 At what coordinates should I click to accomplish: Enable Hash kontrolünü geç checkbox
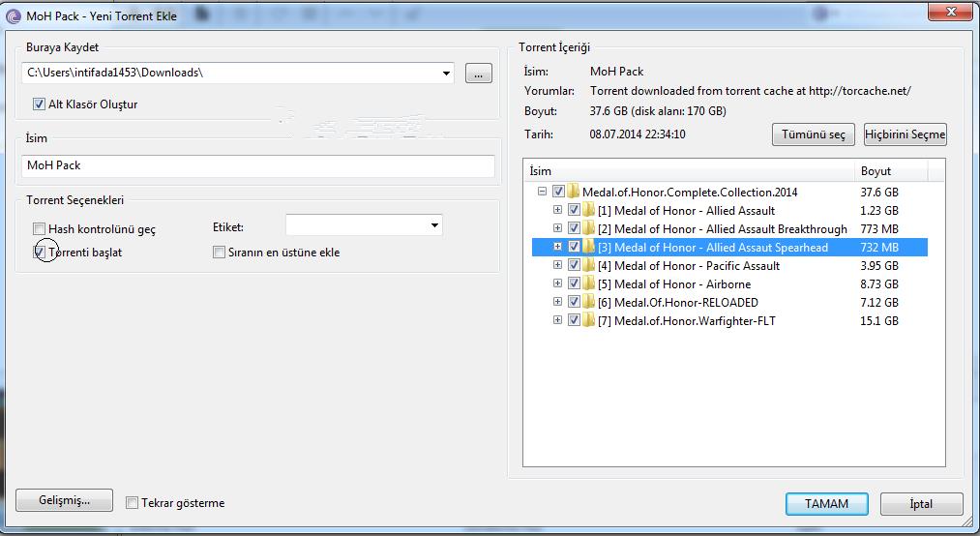40,229
